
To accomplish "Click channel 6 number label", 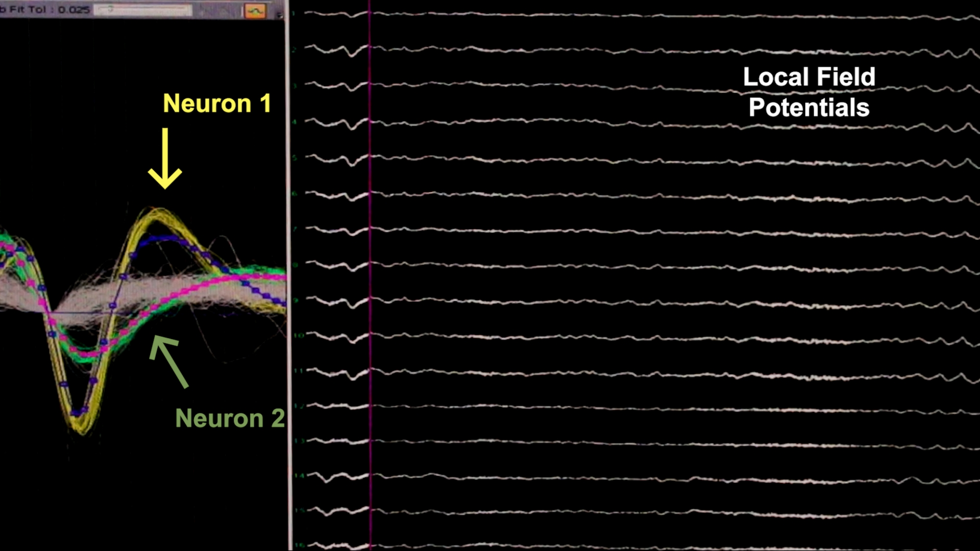I will click(x=295, y=194).
